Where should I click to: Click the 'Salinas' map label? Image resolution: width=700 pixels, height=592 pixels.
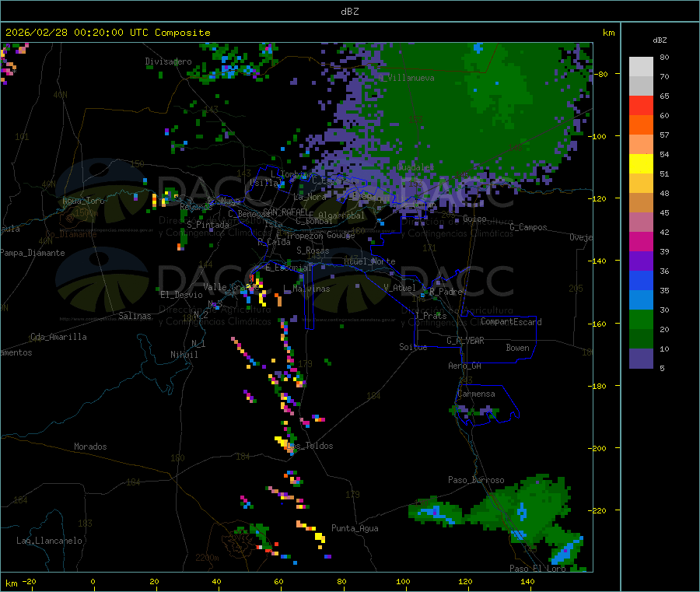[135, 316]
